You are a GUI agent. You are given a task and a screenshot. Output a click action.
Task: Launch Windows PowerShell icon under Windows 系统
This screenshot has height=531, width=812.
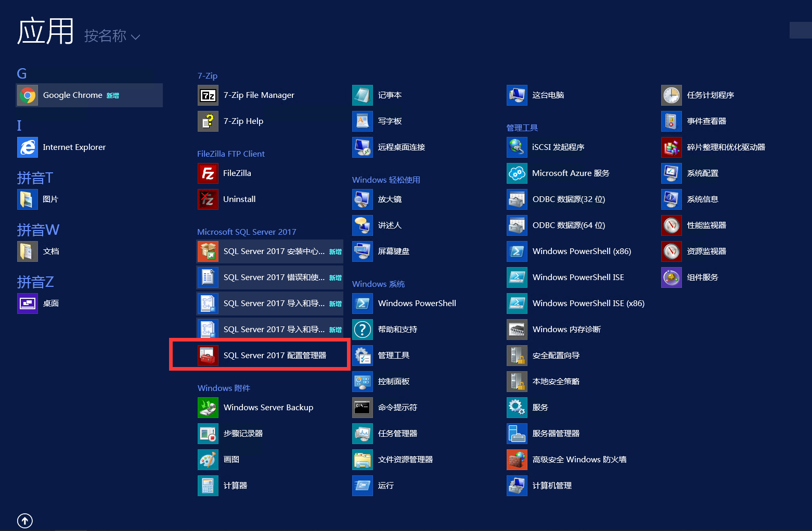tap(363, 304)
